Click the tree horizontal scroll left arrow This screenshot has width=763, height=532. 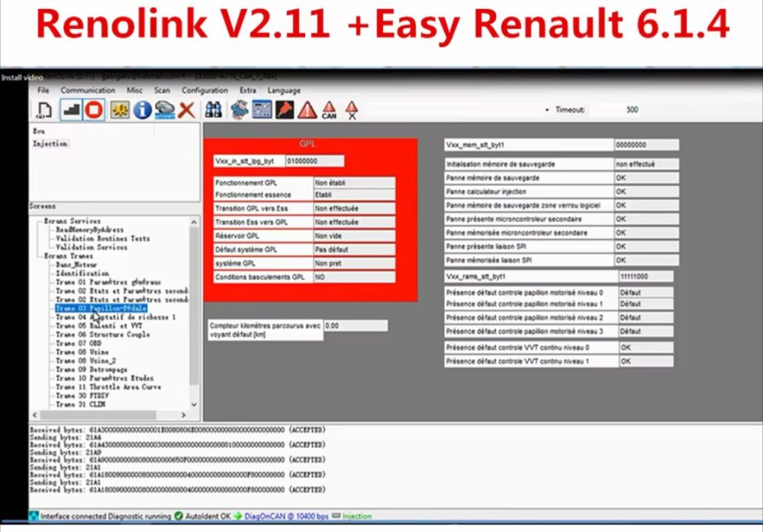click(x=34, y=415)
